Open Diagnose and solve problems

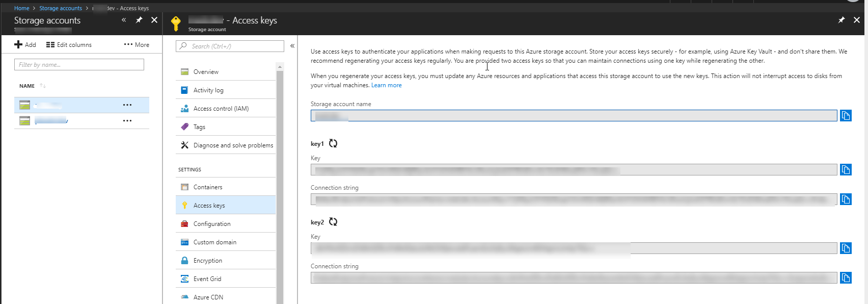(x=226, y=145)
